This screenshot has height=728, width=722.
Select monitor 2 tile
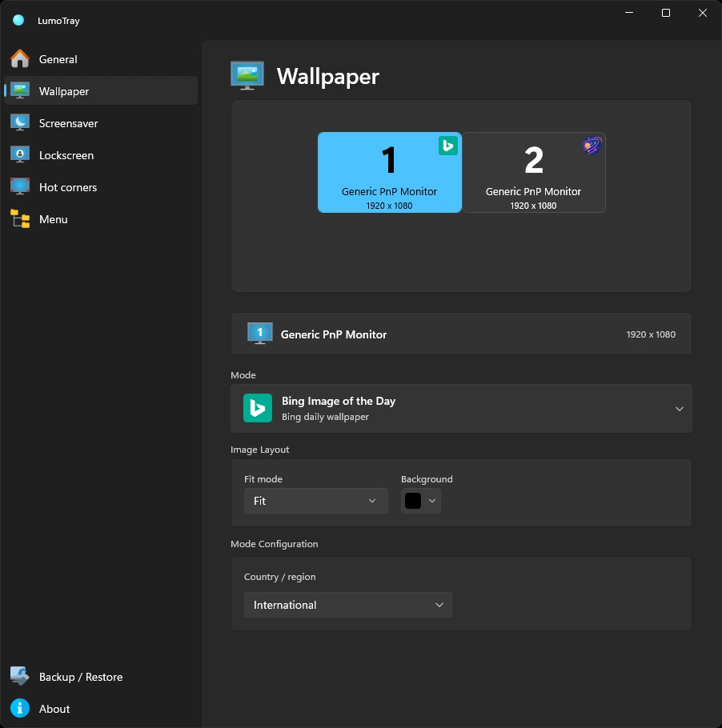(x=534, y=172)
